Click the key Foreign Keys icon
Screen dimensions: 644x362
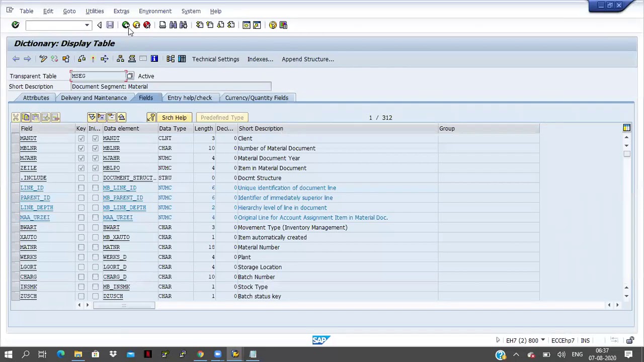pyautogui.click(x=151, y=118)
